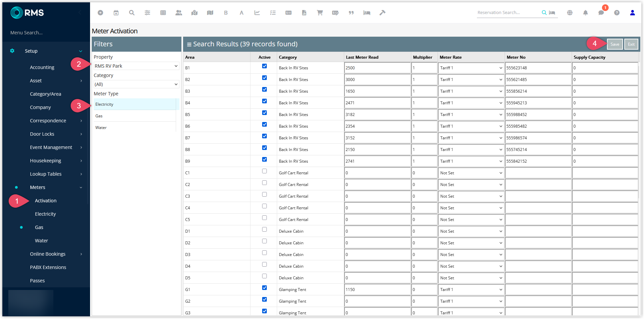Screen dimensions: 644x319
Task: Open the map with pin icon
Action: [194, 13]
